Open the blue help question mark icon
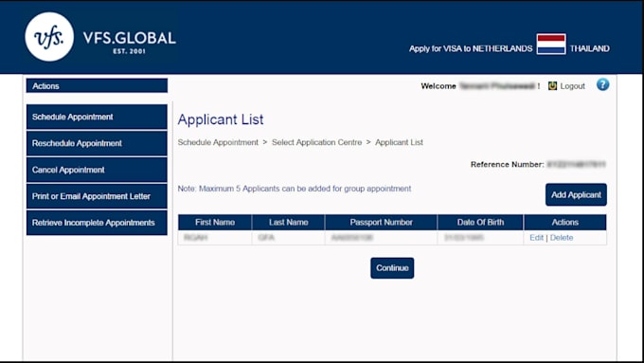Screen dimensions: 644x363 click(602, 84)
